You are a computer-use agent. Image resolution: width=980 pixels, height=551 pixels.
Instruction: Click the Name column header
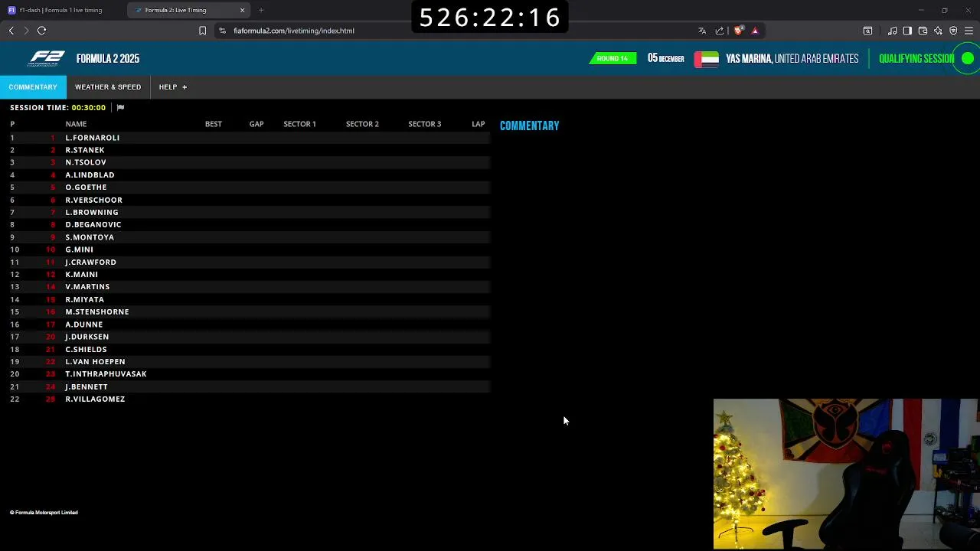[x=76, y=124]
